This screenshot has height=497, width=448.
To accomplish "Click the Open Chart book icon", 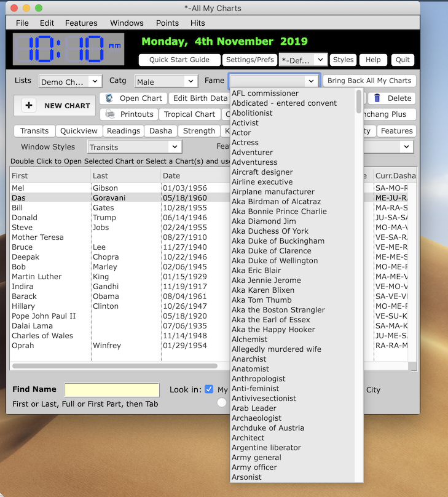I will click(109, 98).
